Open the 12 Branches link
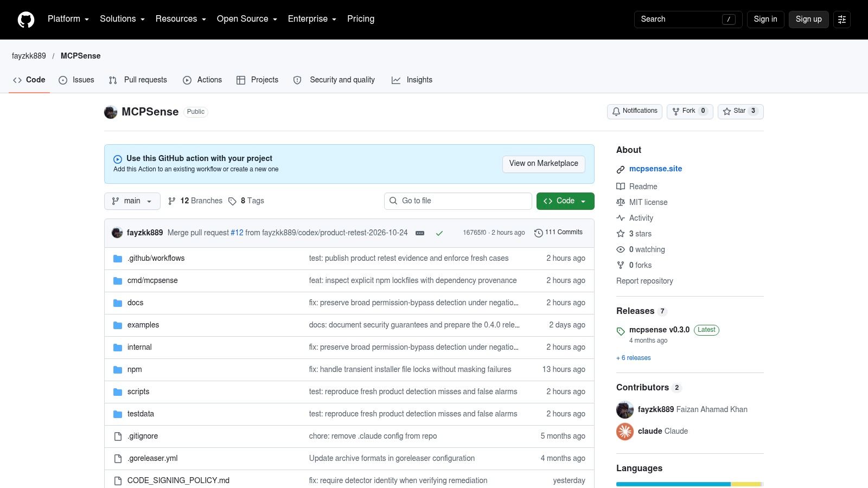The height and width of the screenshot is (488, 868). [195, 201]
